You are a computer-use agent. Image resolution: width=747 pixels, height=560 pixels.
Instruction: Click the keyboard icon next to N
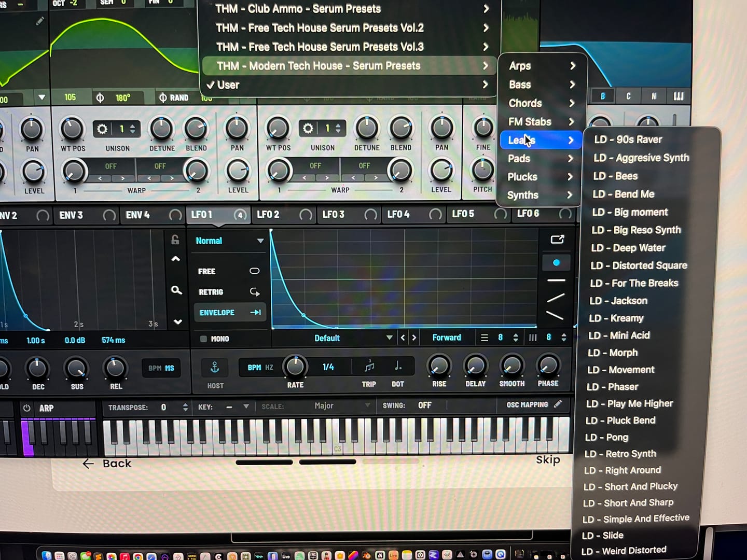679,96
